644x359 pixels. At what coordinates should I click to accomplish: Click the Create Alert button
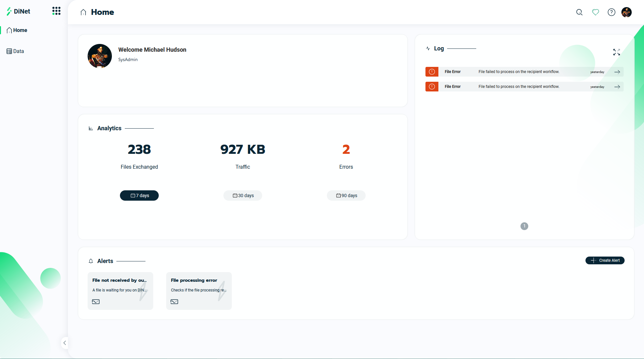point(605,260)
